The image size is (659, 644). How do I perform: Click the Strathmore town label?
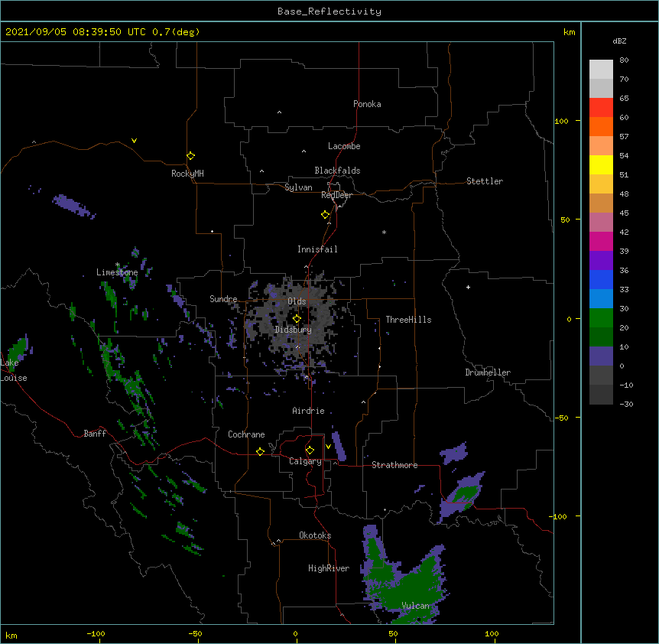[394, 465]
